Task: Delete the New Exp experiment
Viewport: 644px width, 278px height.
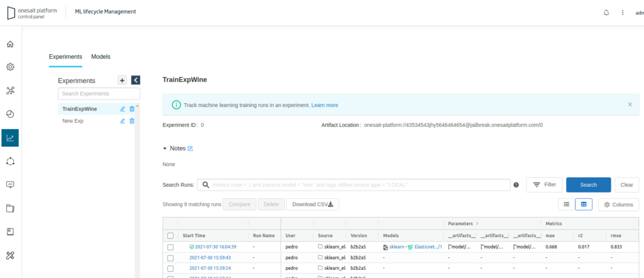Action: 132,121
